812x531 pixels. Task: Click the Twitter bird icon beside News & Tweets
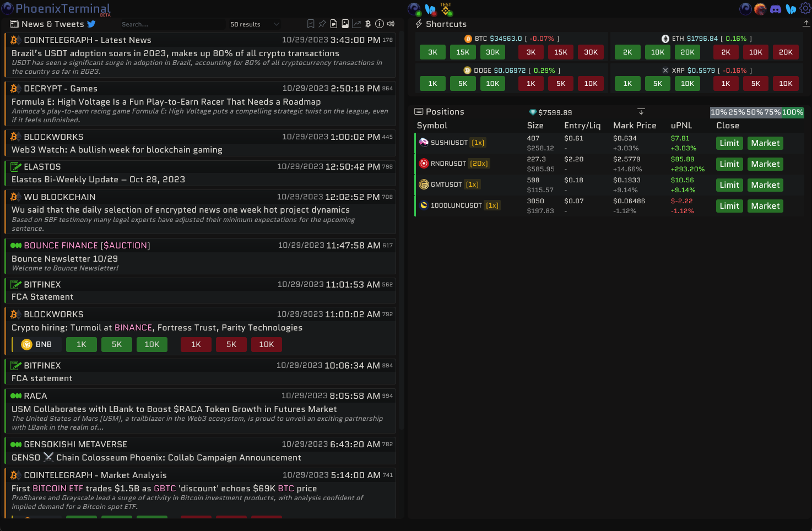pyautogui.click(x=91, y=24)
